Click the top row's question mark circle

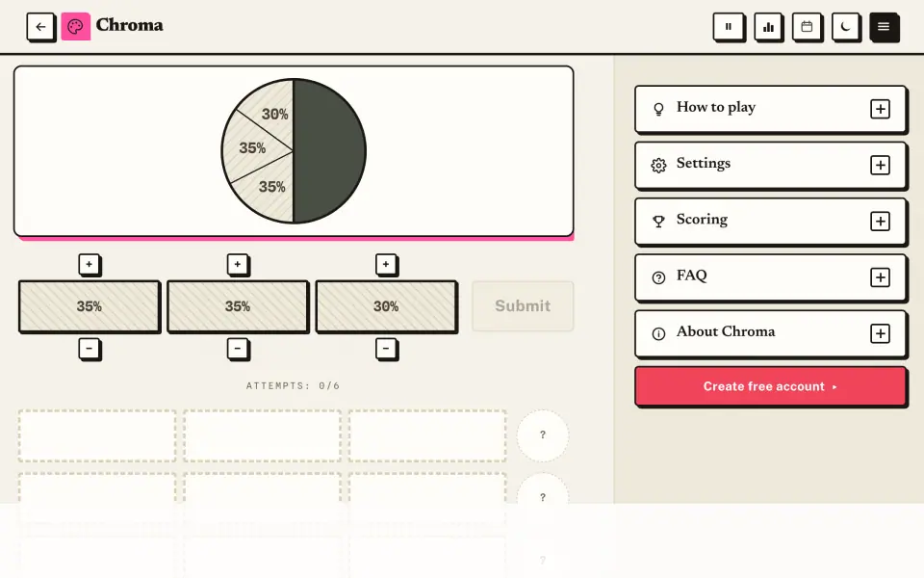coord(543,435)
